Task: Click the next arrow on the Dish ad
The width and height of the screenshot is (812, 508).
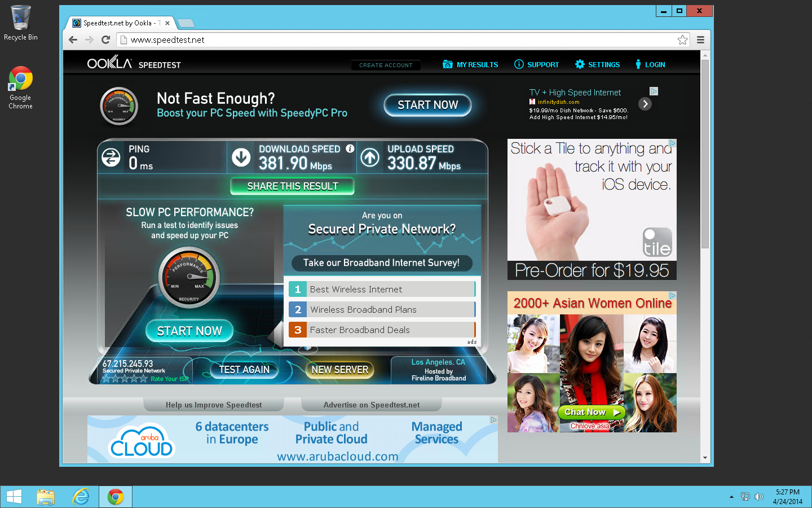Action: (645, 104)
